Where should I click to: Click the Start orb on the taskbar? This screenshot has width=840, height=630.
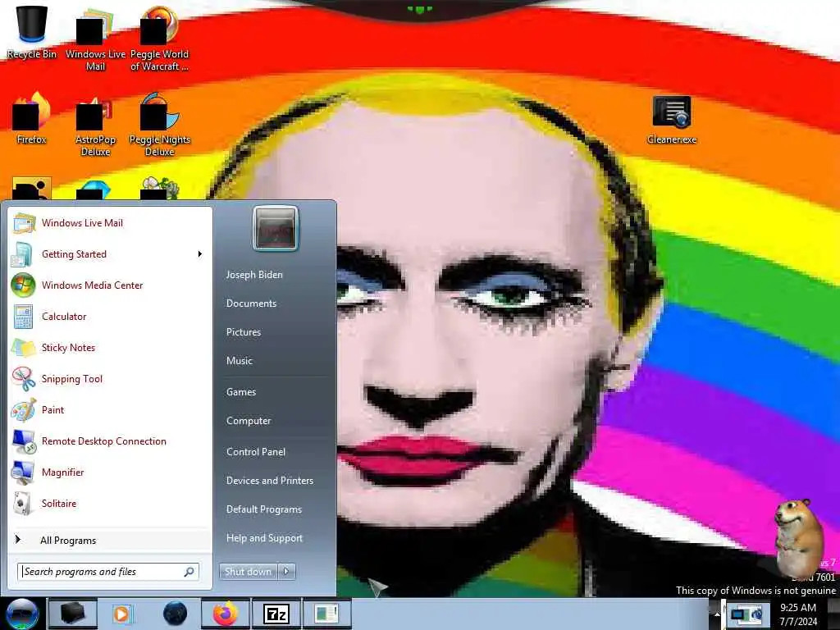pos(22,614)
